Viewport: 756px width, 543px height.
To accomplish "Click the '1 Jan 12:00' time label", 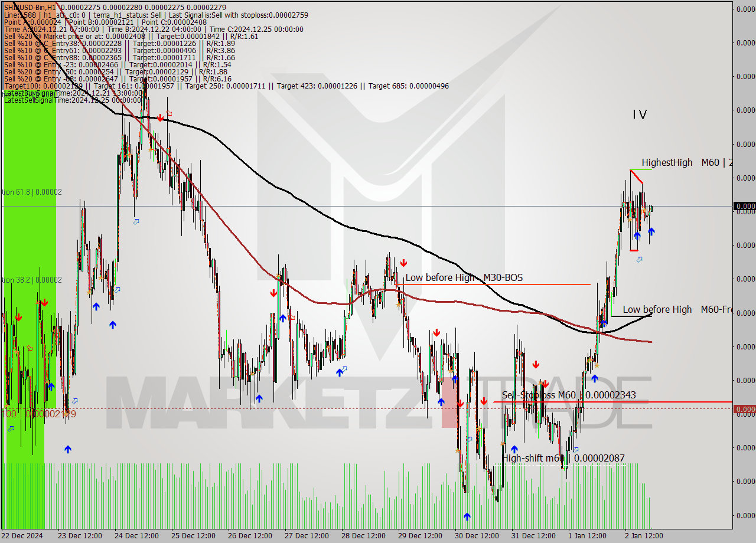I will 588,536.
